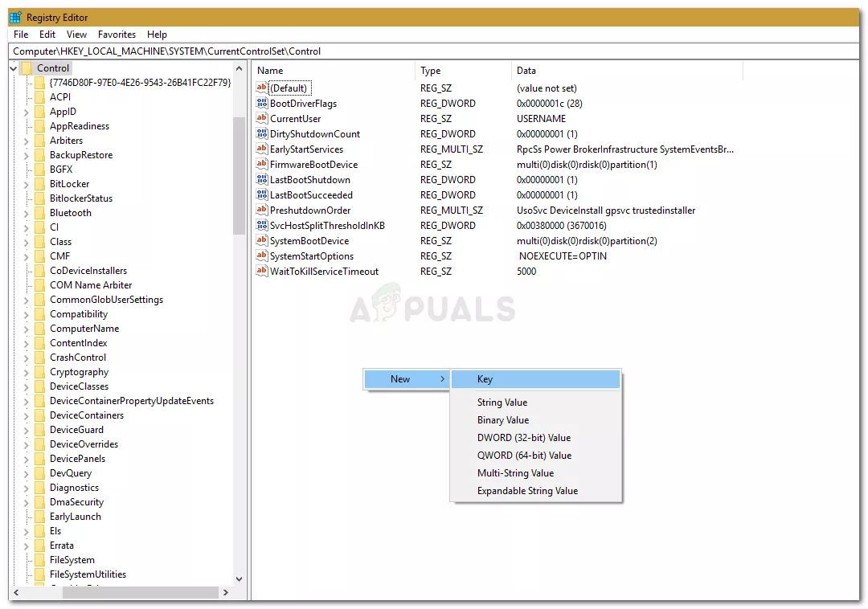
Task: Select QWORD (64-bit) Value option
Action: click(x=535, y=456)
